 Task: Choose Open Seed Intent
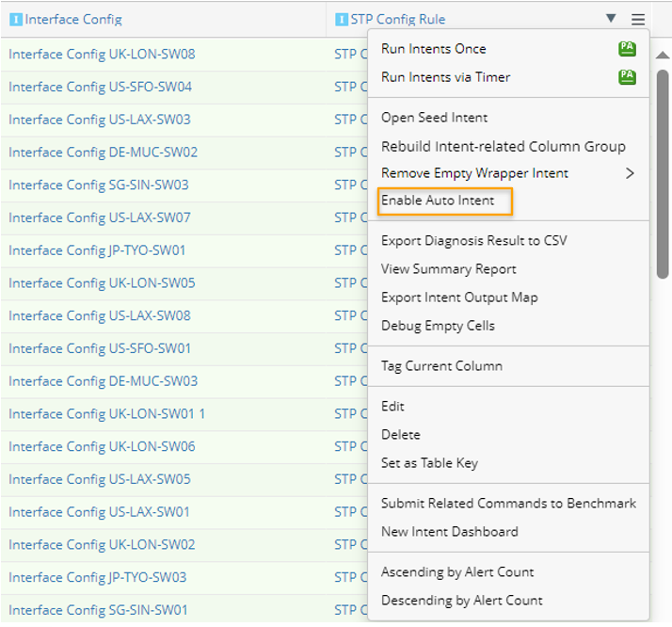click(434, 118)
